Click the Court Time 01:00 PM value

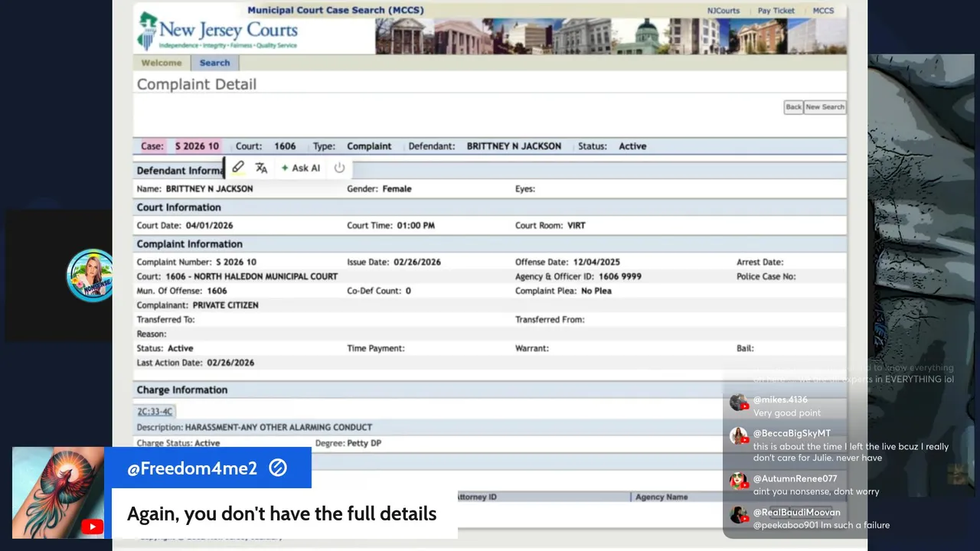click(416, 226)
